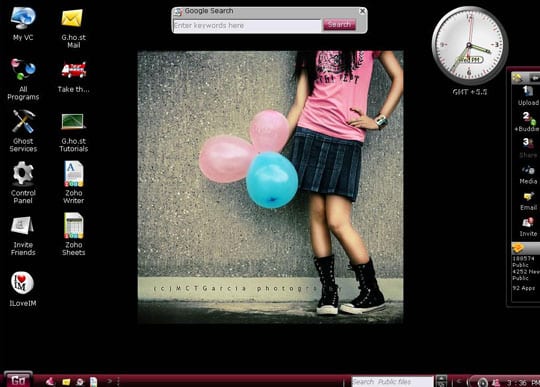Click the analog clock widget
The height and width of the screenshot is (387, 540).
click(x=470, y=45)
